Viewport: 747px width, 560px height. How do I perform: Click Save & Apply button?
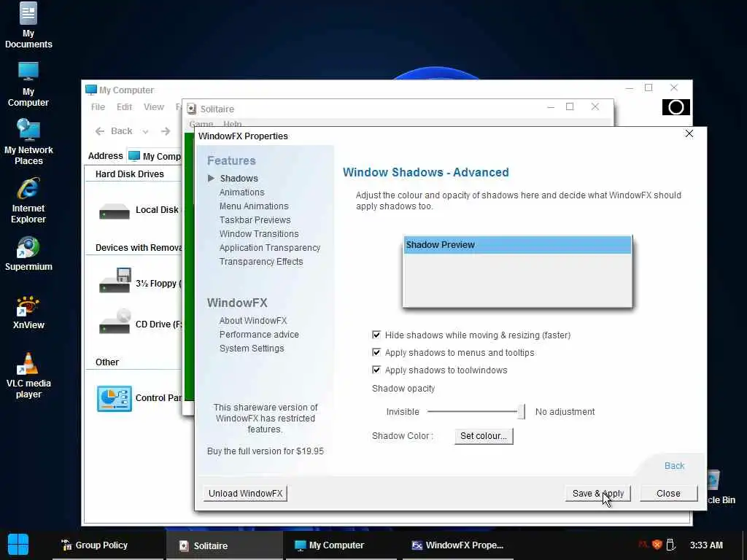pos(598,494)
